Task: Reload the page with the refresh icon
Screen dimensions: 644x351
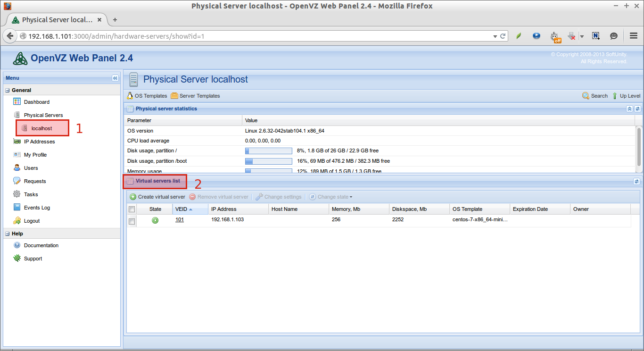Action: tap(503, 36)
